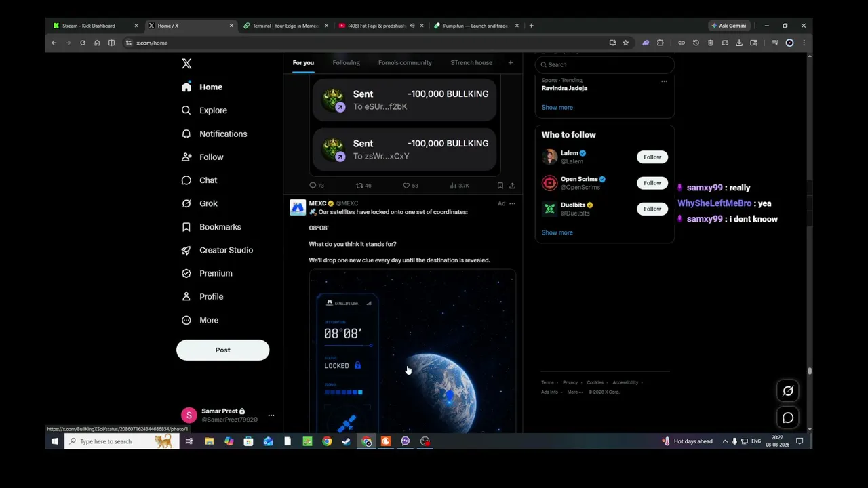
Task: Open the Fomo's community tab
Action: tap(405, 63)
